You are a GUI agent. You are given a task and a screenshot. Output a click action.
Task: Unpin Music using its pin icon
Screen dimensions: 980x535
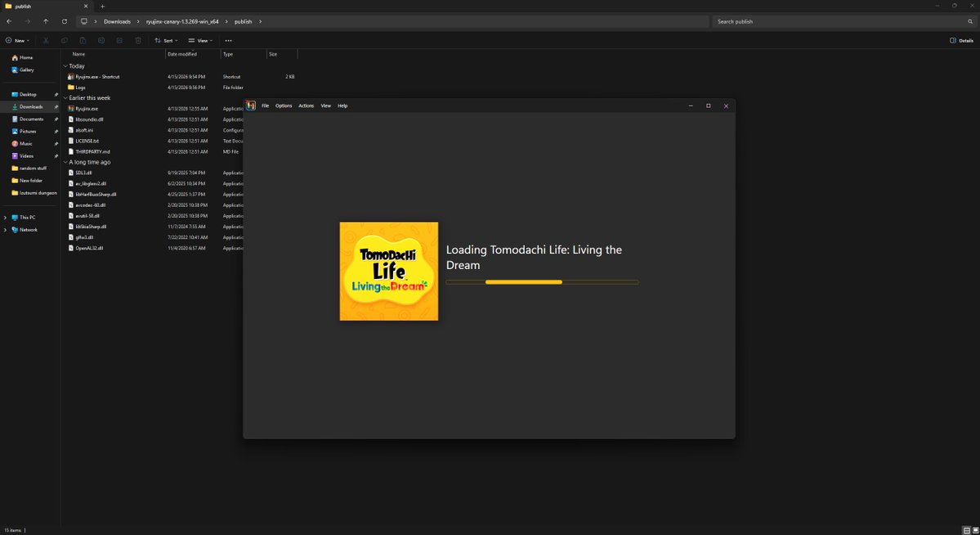[56, 143]
